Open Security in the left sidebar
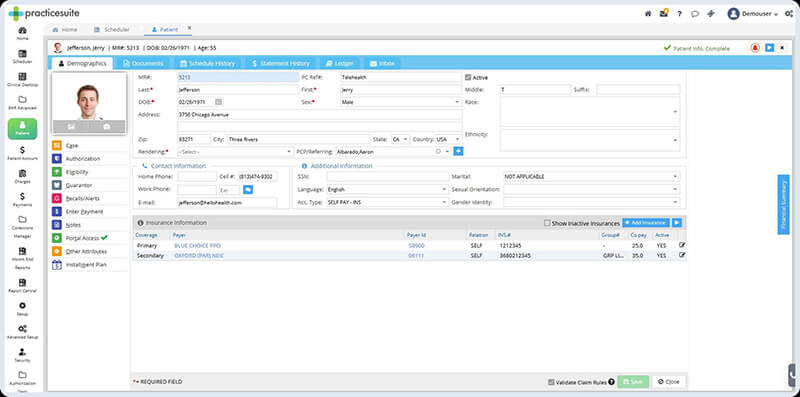The image size is (800, 397). [22, 355]
